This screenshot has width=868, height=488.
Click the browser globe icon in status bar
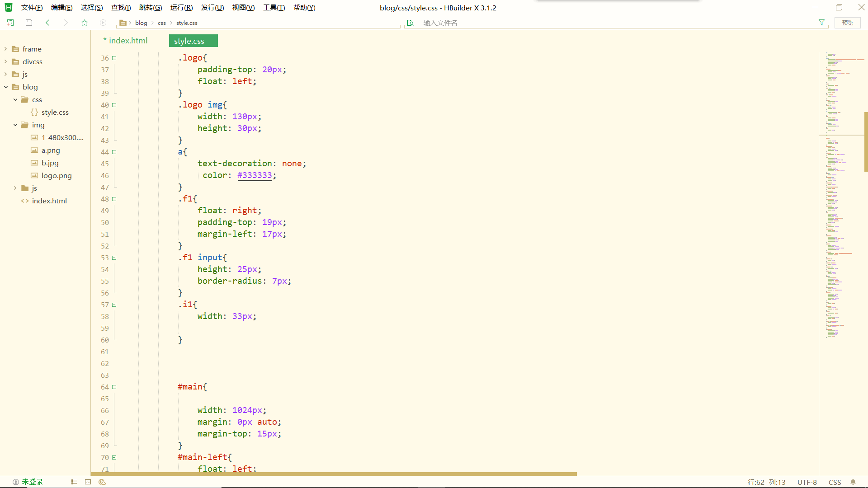[102, 482]
